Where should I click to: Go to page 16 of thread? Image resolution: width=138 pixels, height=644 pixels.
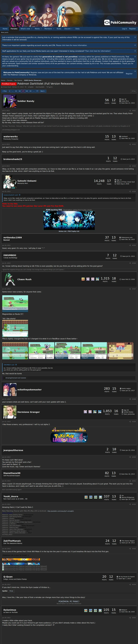20,91
